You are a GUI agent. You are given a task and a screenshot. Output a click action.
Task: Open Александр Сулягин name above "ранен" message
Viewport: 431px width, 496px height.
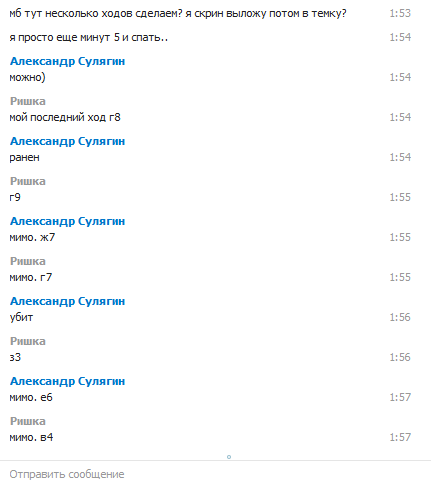coord(67,141)
